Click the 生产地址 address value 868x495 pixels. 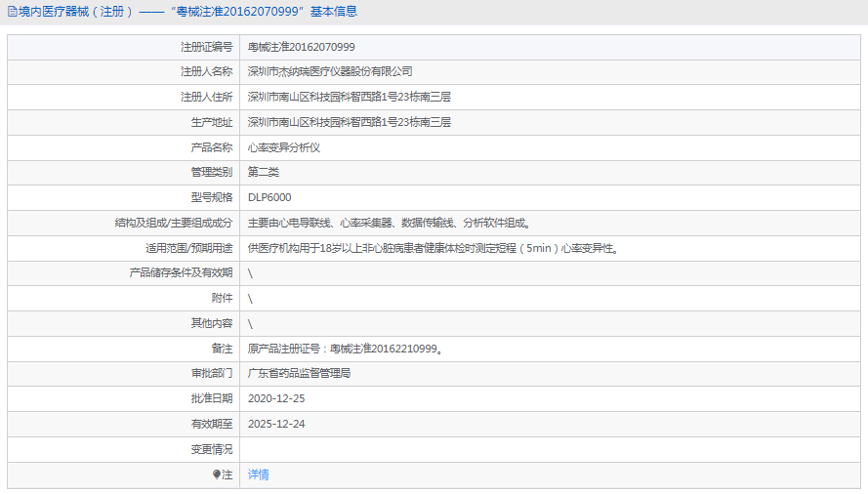click(x=350, y=122)
